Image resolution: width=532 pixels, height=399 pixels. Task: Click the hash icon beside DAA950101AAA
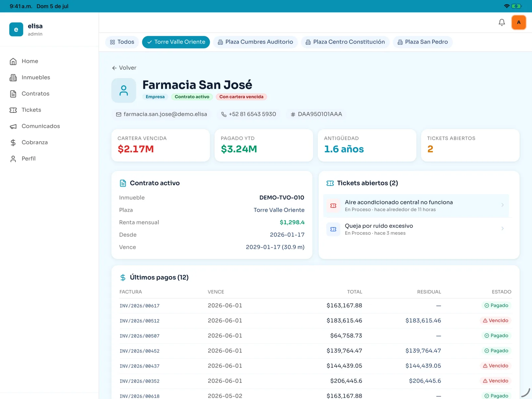[293, 114]
